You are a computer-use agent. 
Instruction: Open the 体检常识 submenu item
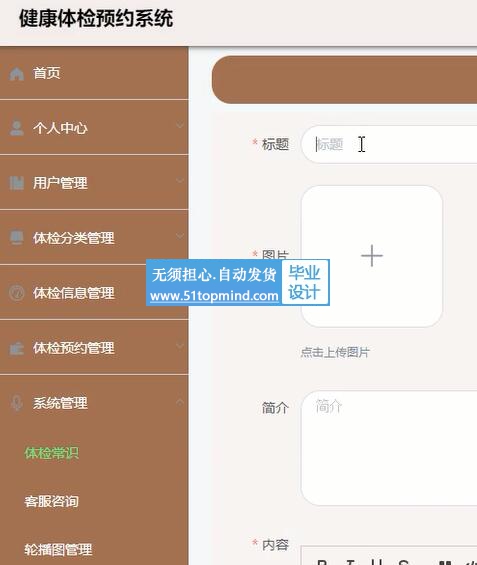(x=52, y=453)
